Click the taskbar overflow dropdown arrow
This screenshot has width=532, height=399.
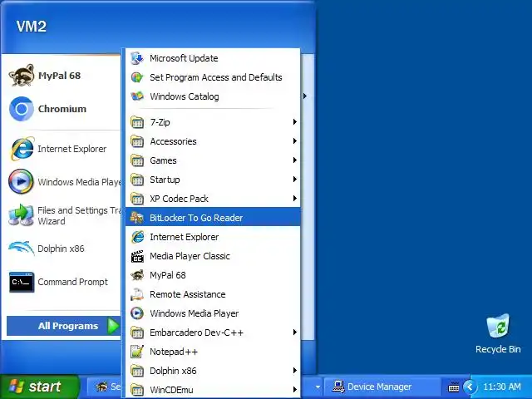318,387
